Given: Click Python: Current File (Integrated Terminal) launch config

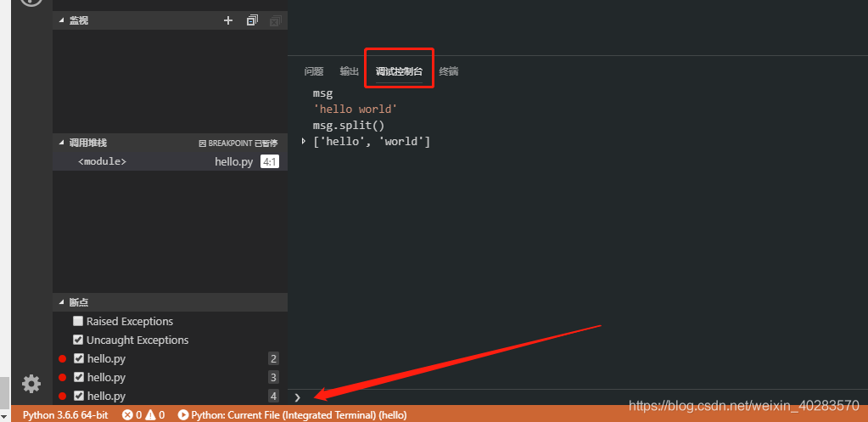Looking at the screenshot, I should point(299,415).
